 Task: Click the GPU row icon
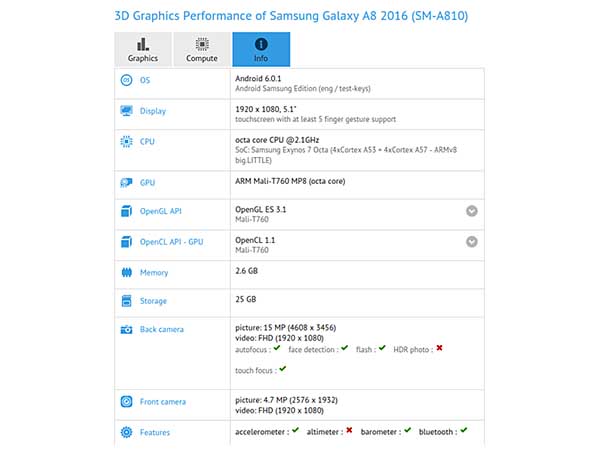tap(126, 183)
